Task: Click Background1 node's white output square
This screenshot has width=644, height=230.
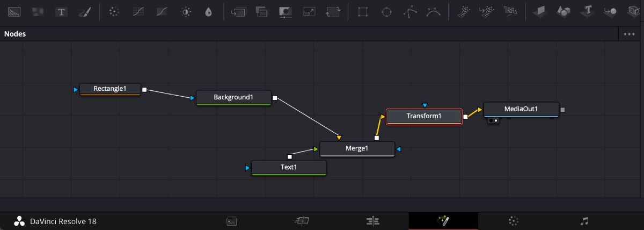Action: click(x=275, y=98)
